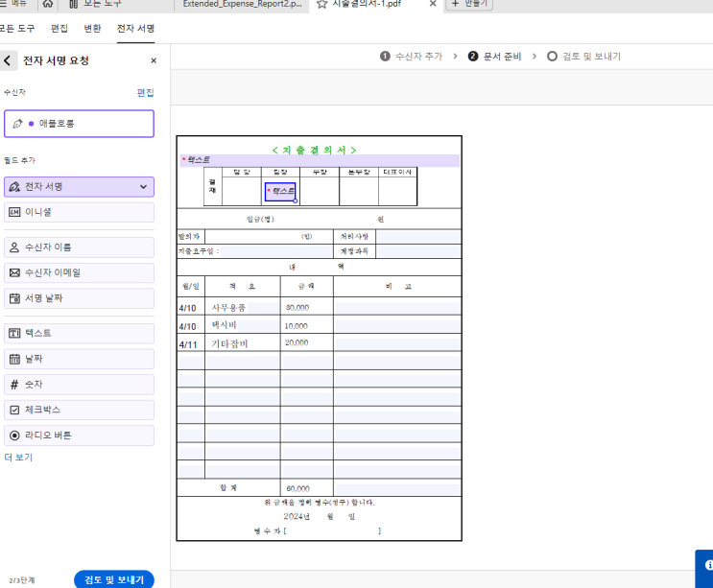Add a 텍스트 field from panel
Screen dimensions: 713x588
click(79, 333)
